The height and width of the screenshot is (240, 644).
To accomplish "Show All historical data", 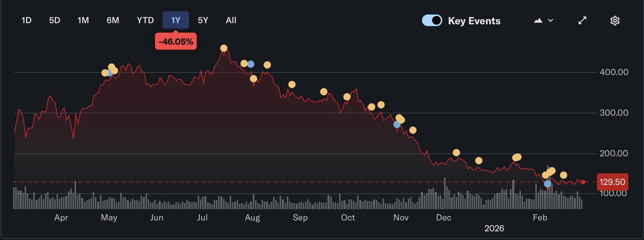I will tap(231, 20).
